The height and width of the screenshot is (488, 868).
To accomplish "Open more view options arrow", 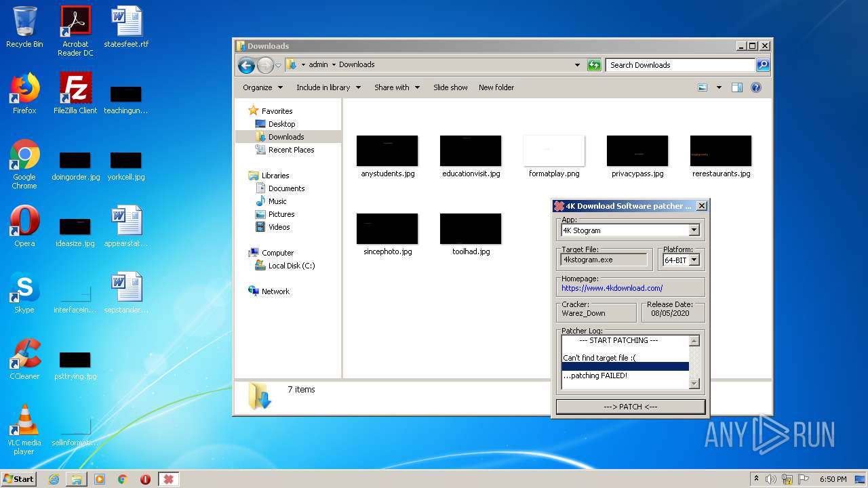I will pyautogui.click(x=719, y=87).
